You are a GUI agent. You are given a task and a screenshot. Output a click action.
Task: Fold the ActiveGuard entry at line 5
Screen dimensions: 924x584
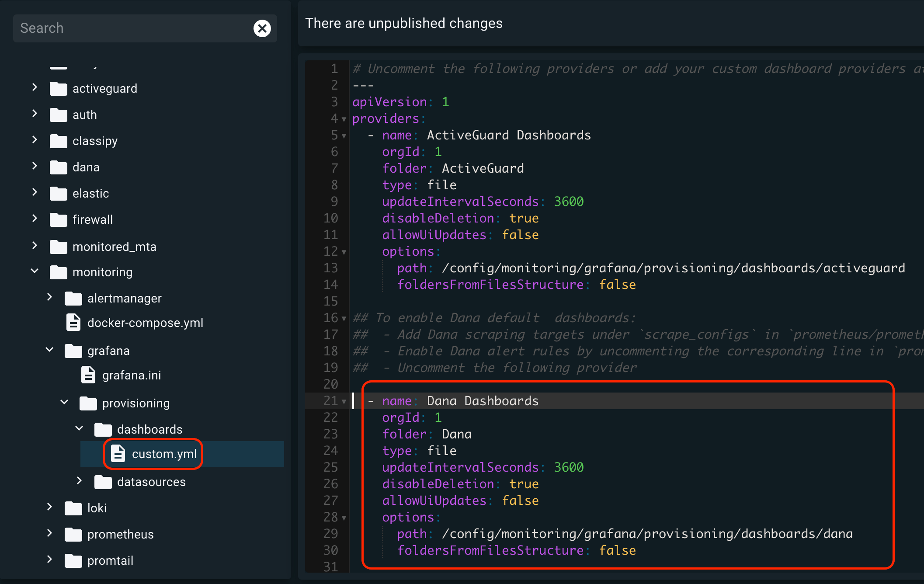344,136
